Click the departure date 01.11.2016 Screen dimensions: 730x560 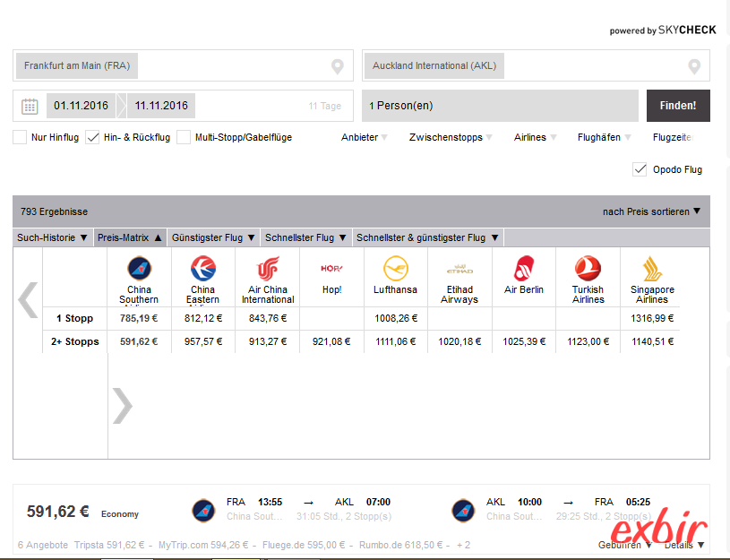coord(81,106)
